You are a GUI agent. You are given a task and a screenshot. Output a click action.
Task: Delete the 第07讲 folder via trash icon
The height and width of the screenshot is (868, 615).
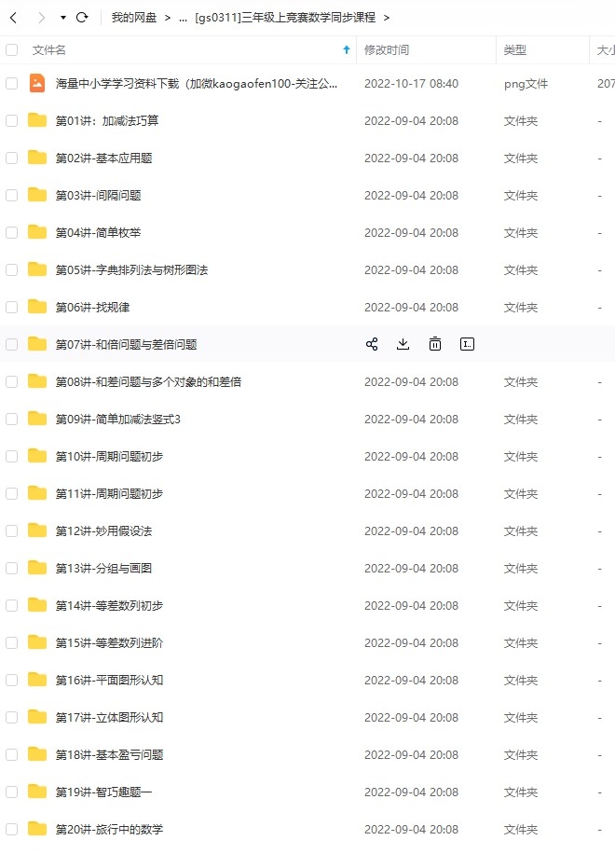tap(435, 344)
